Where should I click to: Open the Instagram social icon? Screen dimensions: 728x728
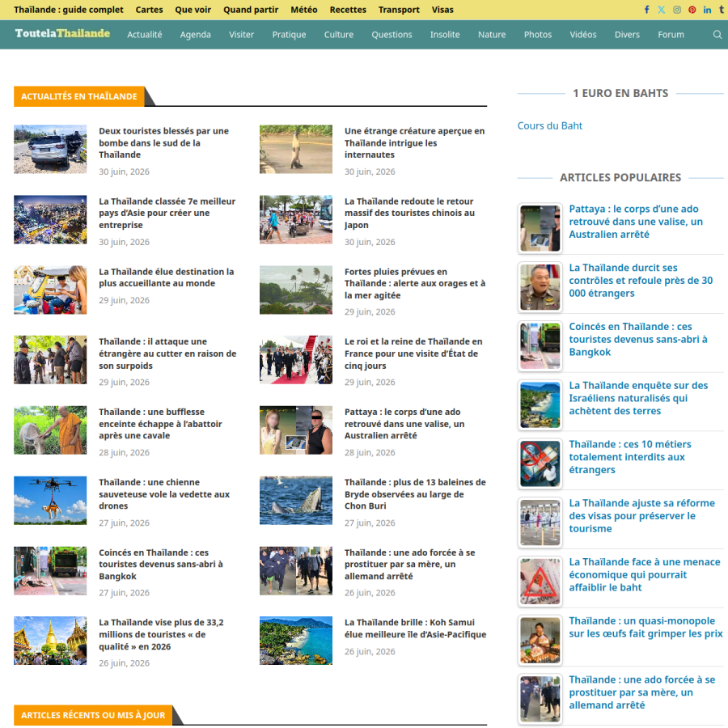pyautogui.click(x=677, y=10)
